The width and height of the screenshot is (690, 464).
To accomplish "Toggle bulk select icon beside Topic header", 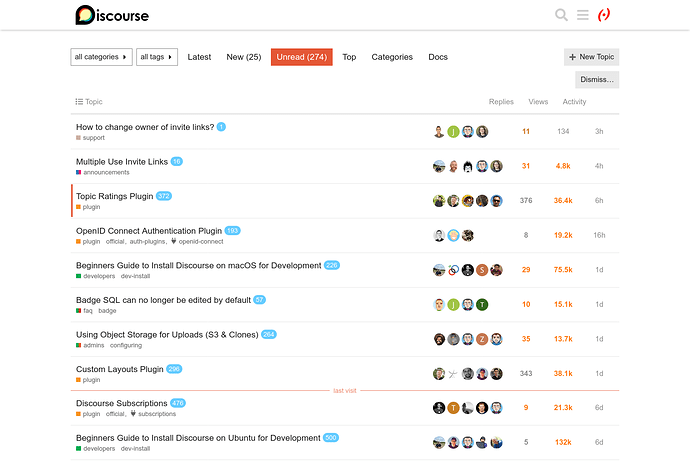I will pyautogui.click(x=79, y=102).
